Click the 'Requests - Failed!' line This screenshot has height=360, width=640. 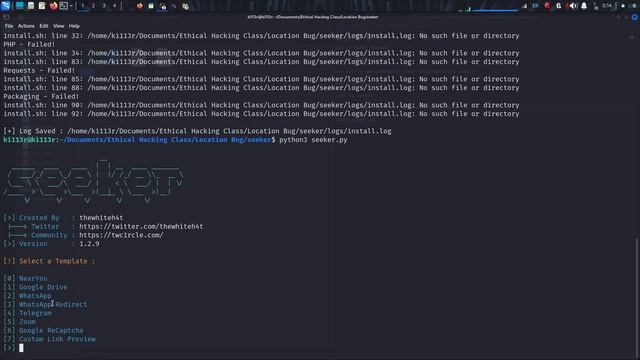click(x=39, y=71)
